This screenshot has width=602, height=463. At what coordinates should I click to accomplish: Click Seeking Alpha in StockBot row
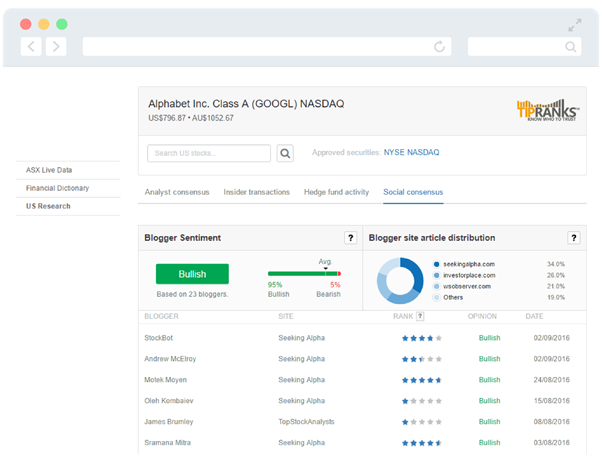pos(301,338)
